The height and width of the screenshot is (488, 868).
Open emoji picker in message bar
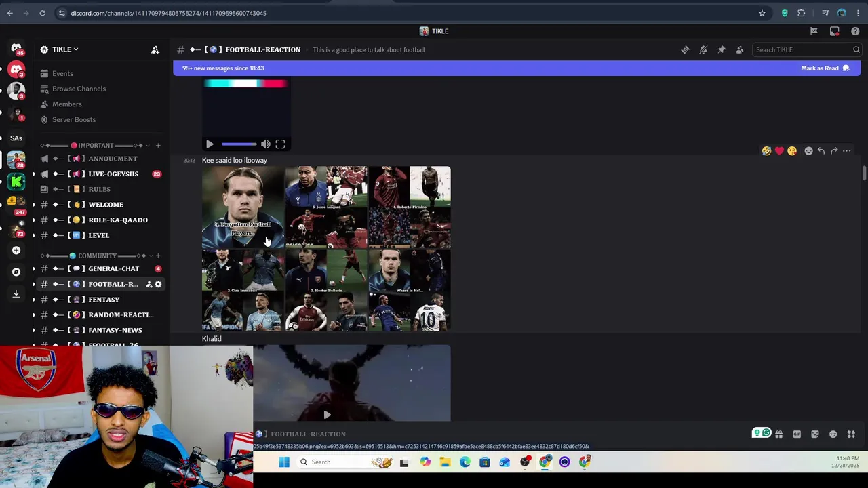pyautogui.click(x=833, y=434)
